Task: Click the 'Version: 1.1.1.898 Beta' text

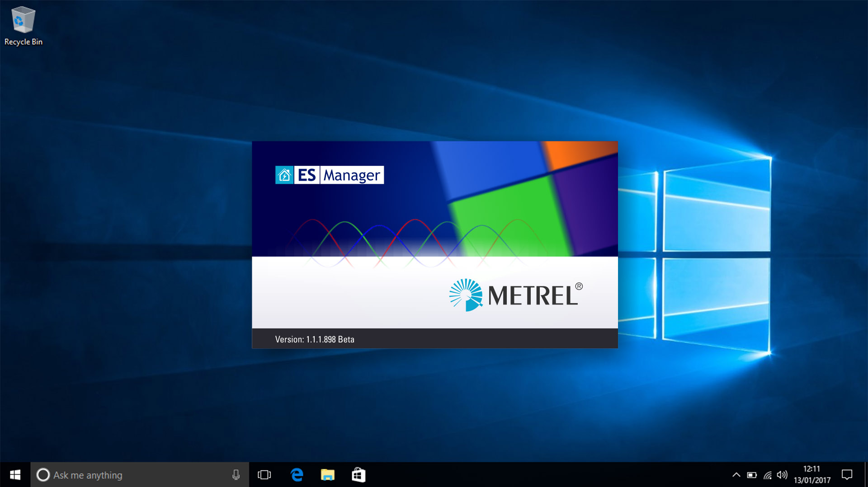Action: [x=315, y=339]
